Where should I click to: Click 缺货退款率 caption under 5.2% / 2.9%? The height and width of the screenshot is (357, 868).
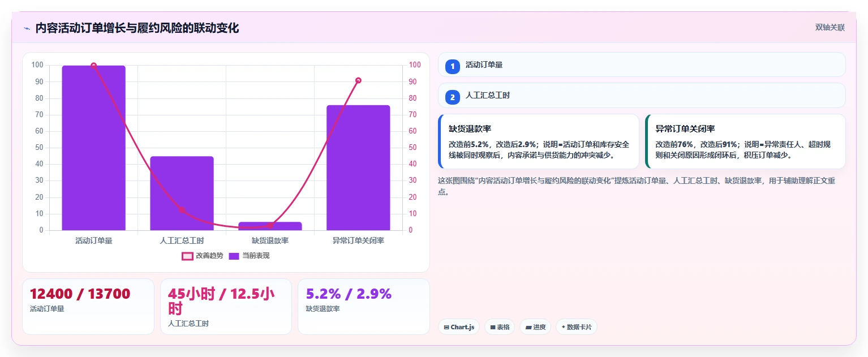click(323, 309)
